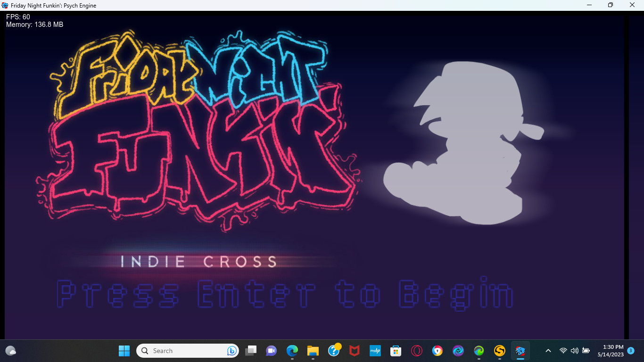Open Bing Chat icon in search box
644x362 pixels.
(231, 351)
